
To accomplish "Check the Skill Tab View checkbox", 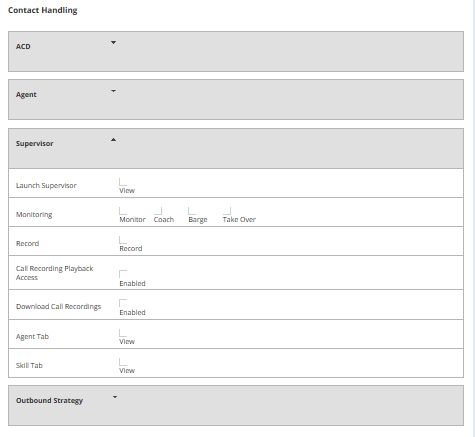I will 123,362.
